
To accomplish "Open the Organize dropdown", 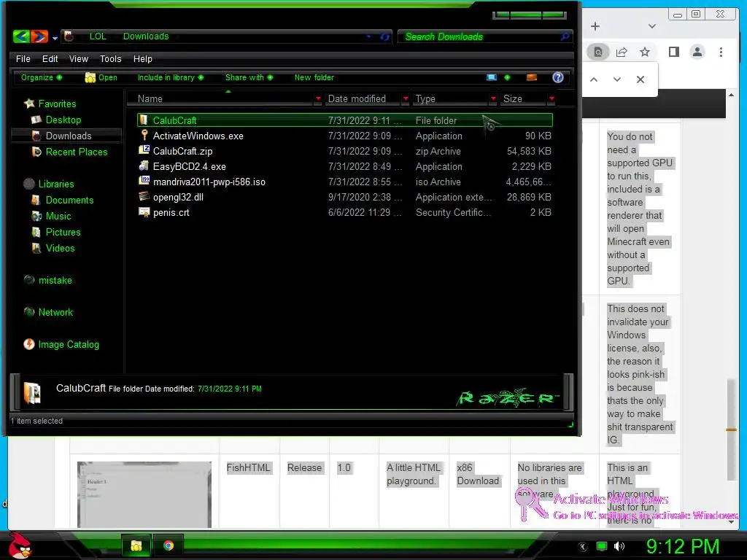I will click(41, 77).
